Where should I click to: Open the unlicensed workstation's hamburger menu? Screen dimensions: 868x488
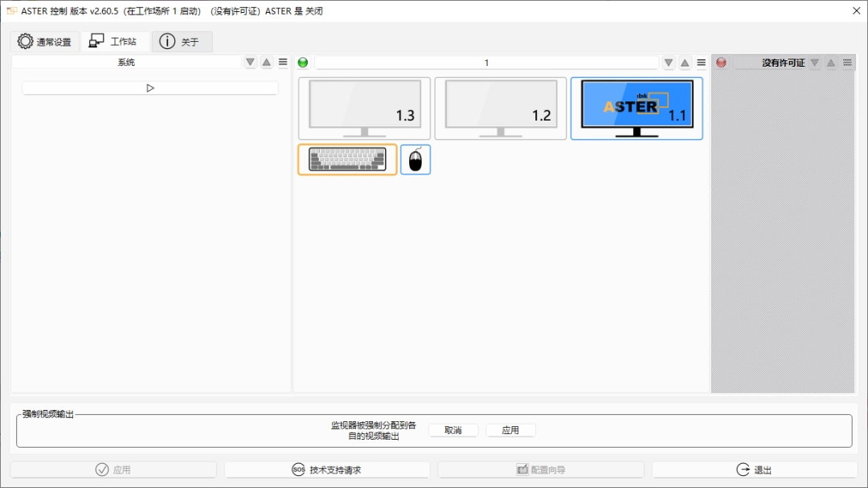click(847, 63)
